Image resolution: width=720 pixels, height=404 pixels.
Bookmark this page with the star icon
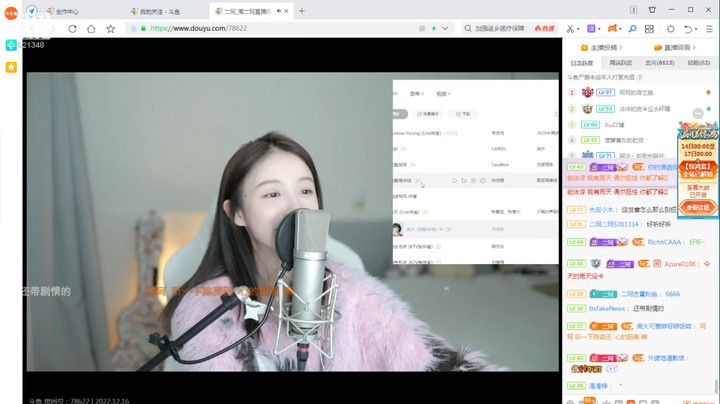110,28
